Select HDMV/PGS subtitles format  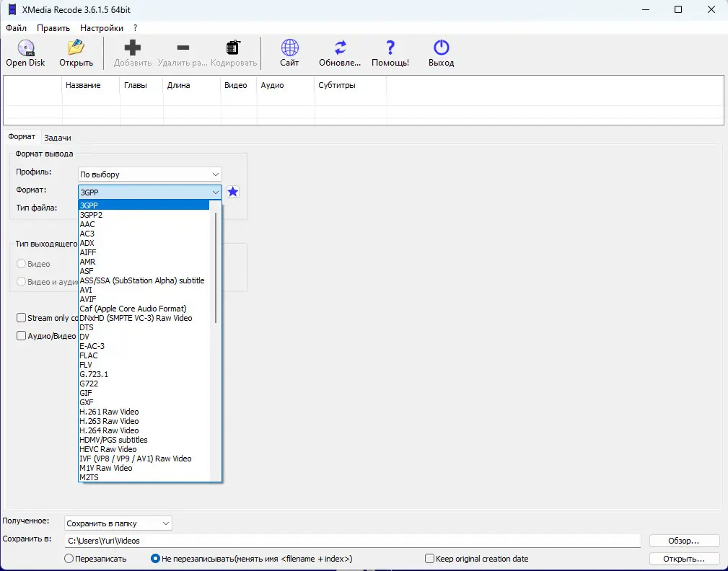tap(144, 440)
